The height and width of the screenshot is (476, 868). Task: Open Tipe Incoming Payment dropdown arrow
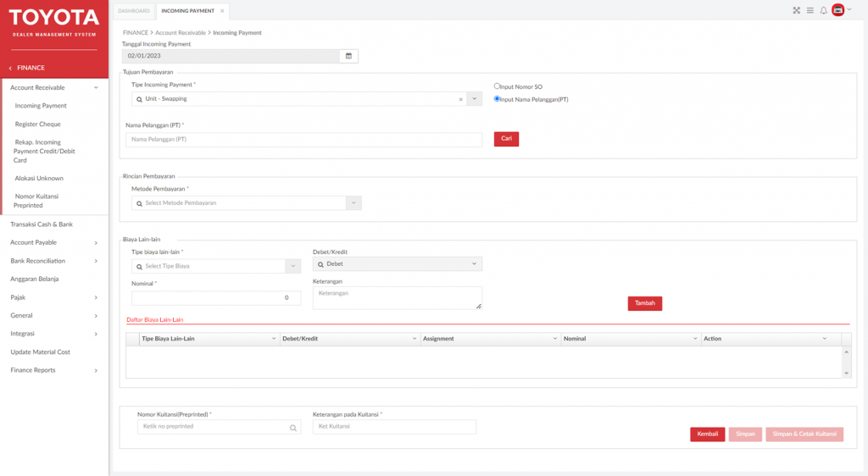coord(475,99)
